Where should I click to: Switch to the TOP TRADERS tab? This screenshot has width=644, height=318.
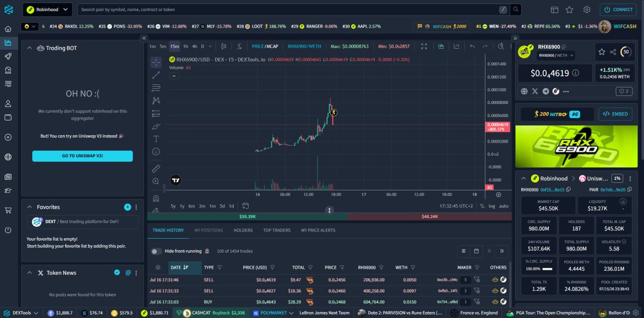pyautogui.click(x=277, y=230)
